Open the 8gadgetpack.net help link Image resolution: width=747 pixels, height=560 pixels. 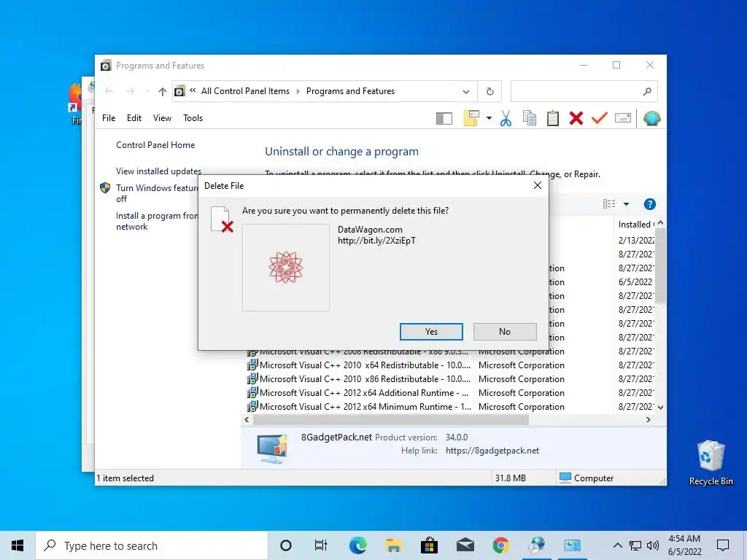[x=492, y=451]
